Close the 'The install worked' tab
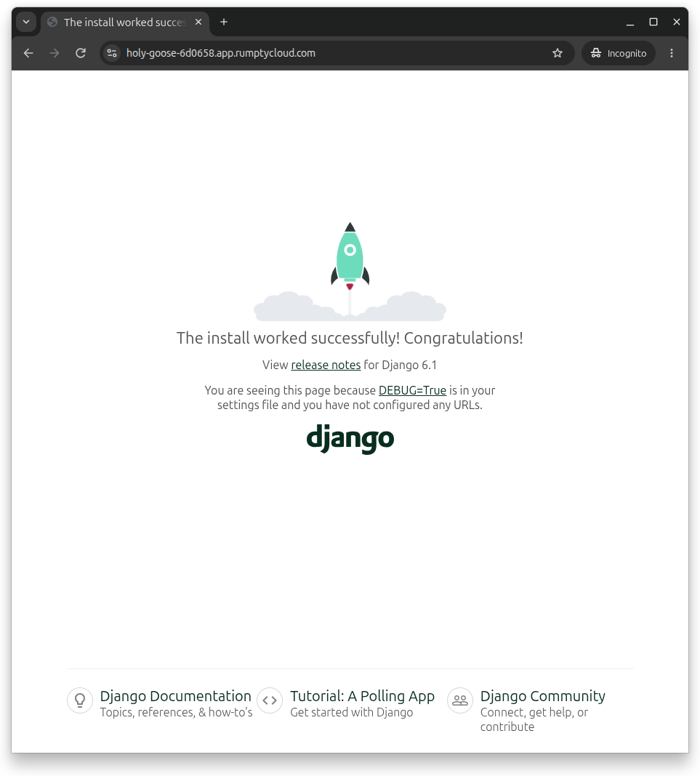Viewport: 700px width, 776px height. click(198, 22)
